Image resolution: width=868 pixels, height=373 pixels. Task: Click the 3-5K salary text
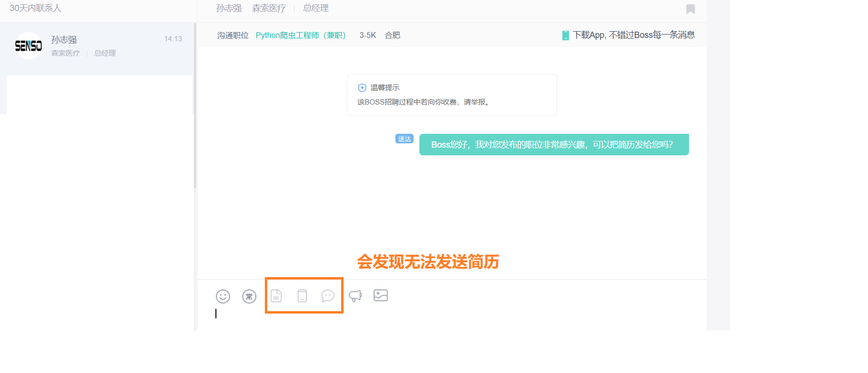pos(368,35)
